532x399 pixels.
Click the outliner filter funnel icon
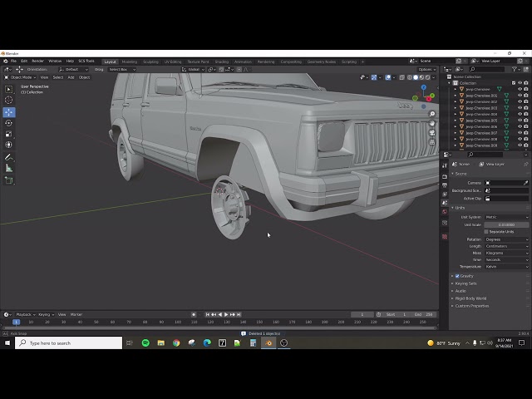tap(515, 69)
